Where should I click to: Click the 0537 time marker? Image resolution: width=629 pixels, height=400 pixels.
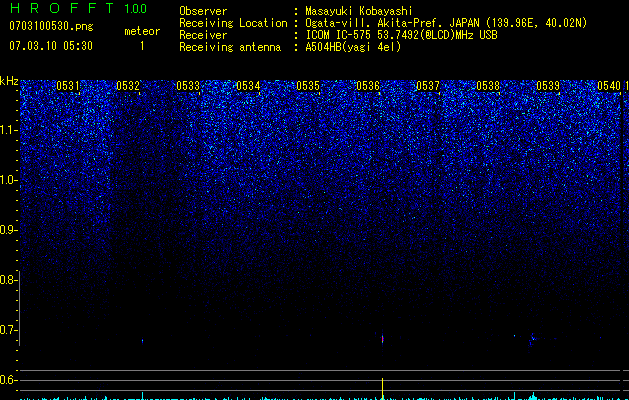(428, 86)
